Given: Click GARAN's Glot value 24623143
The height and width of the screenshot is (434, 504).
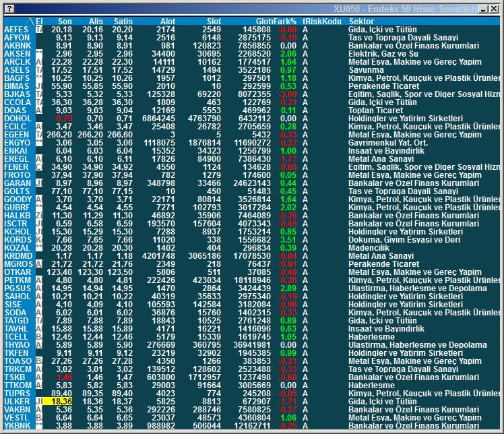Looking at the screenshot, I should pyautogui.click(x=252, y=183).
